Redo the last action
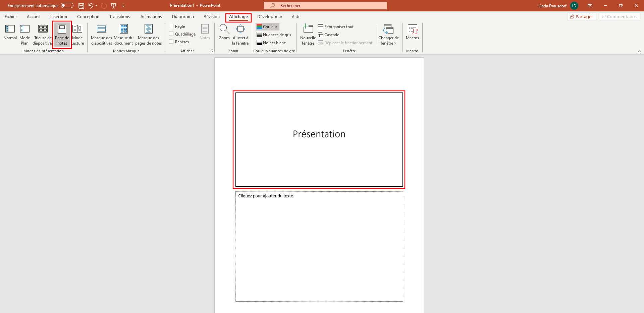Image resolution: width=644 pixels, height=313 pixels. pos(104,6)
